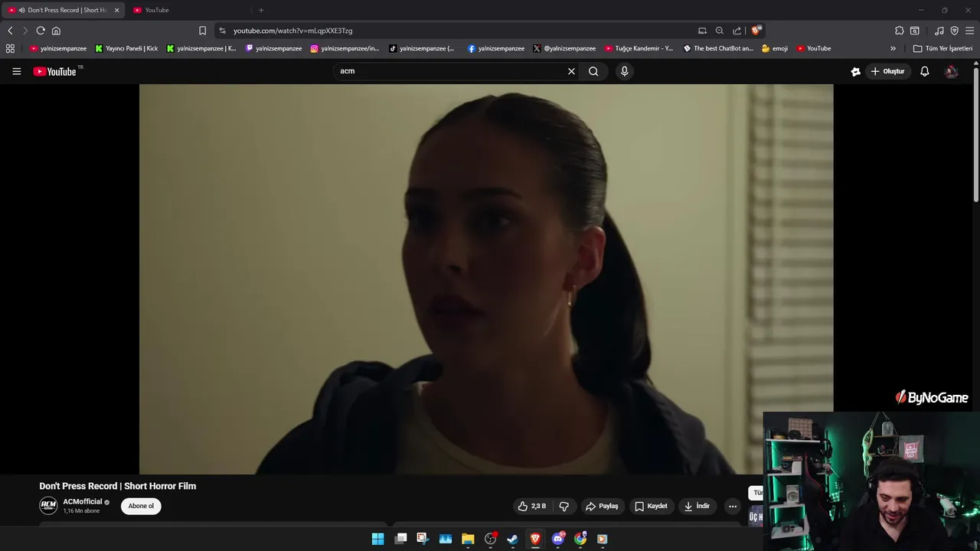Download the video with İndir
Image resolution: width=980 pixels, height=551 pixels.
(x=697, y=506)
